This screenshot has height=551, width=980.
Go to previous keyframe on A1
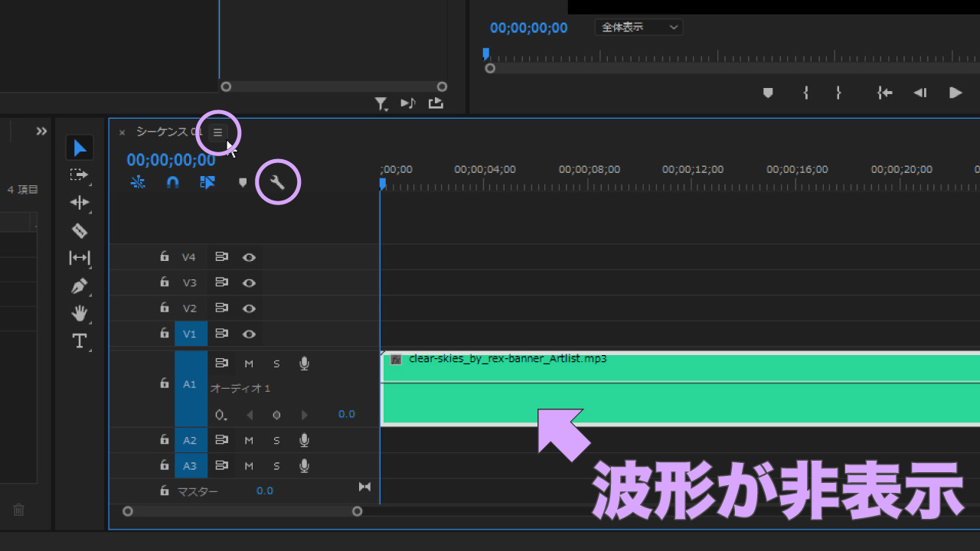point(249,415)
